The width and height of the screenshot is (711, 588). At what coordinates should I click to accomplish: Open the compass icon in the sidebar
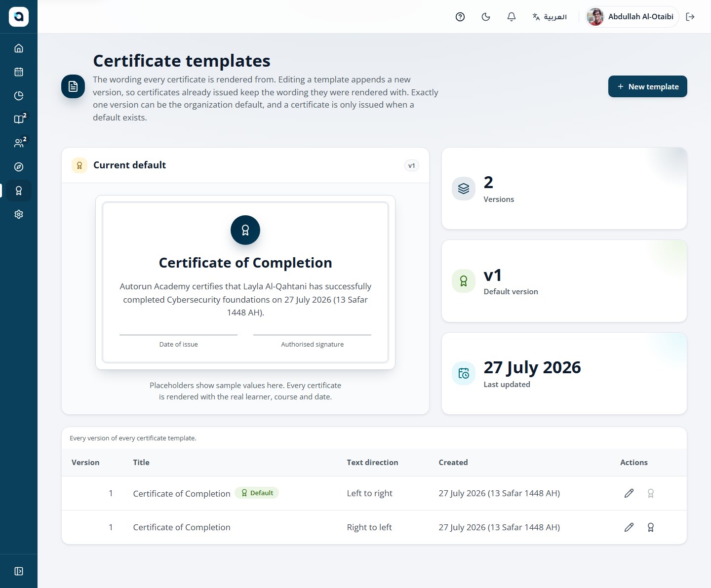(x=19, y=167)
